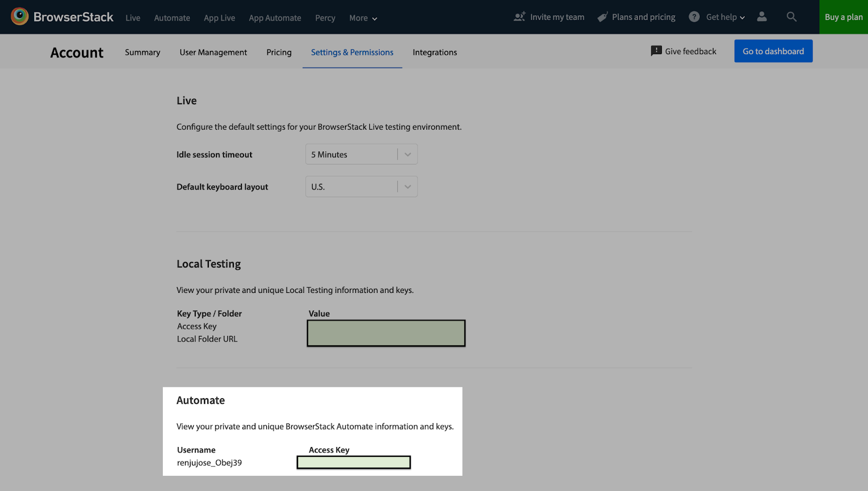
Task: Click the Plans and pricing tag icon
Action: pyautogui.click(x=603, y=17)
